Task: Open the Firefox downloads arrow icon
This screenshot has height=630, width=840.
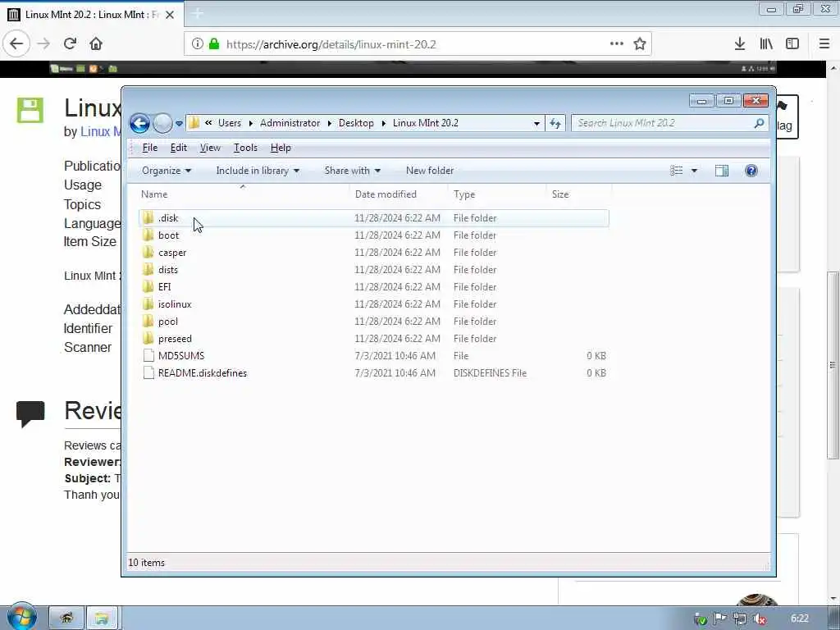Action: tap(740, 44)
